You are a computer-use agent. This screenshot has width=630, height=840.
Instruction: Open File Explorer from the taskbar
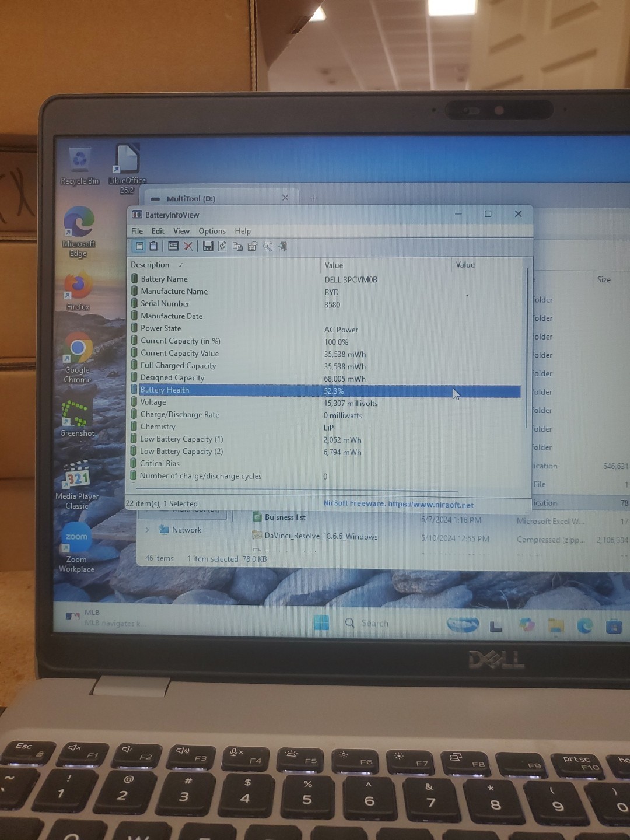(x=556, y=626)
